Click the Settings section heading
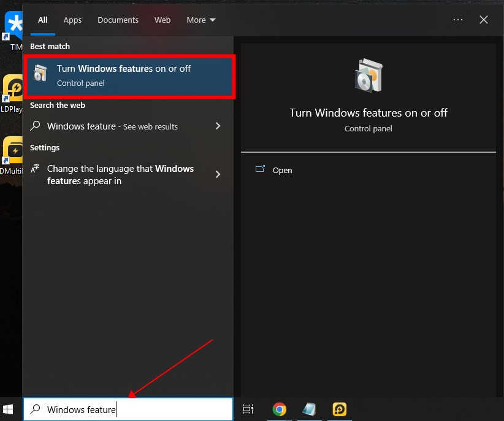This screenshot has width=504, height=421. (45, 148)
